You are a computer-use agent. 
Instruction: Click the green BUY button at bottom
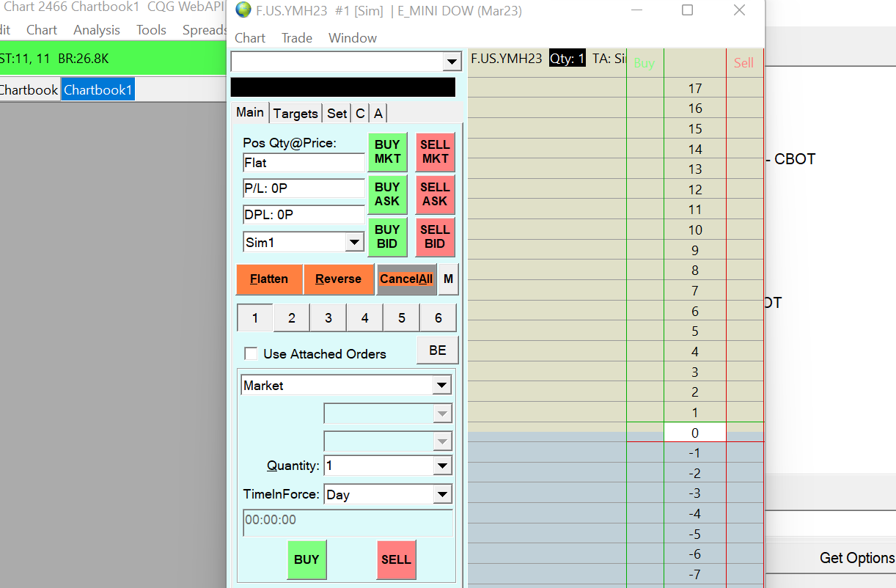click(x=306, y=559)
